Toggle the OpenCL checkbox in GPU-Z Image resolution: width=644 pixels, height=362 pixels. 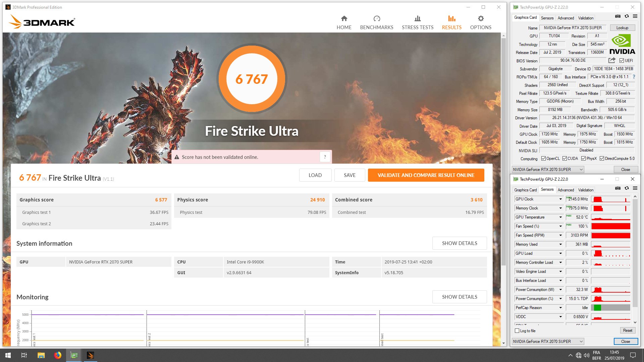[x=543, y=159]
